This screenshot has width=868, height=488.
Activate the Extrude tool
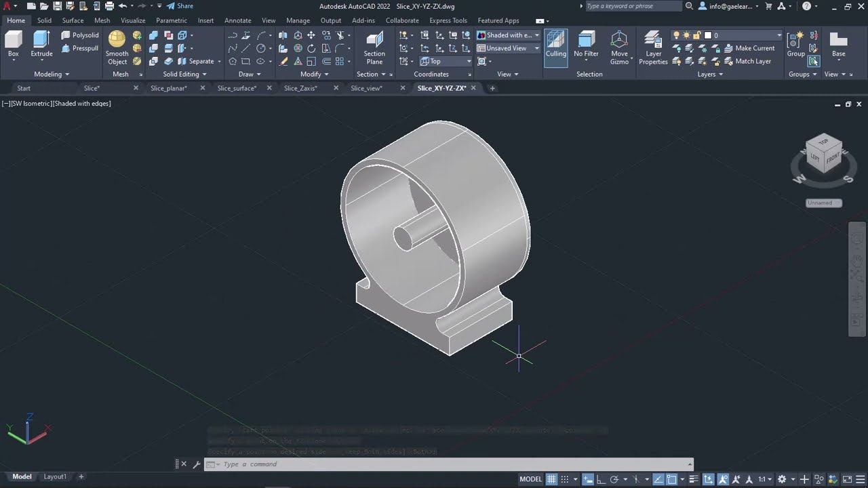click(x=41, y=45)
